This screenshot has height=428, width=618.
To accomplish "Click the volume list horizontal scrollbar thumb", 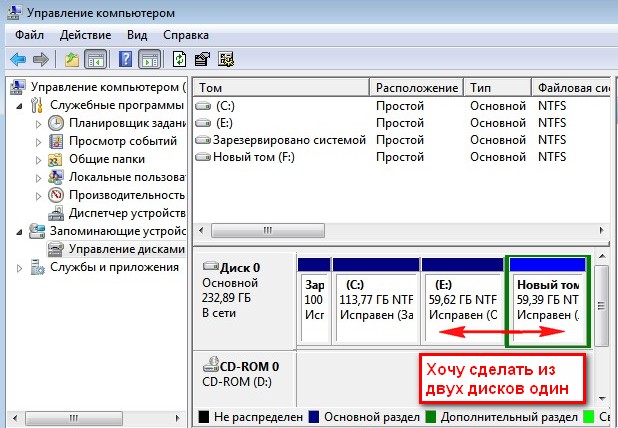I will click(268, 230).
